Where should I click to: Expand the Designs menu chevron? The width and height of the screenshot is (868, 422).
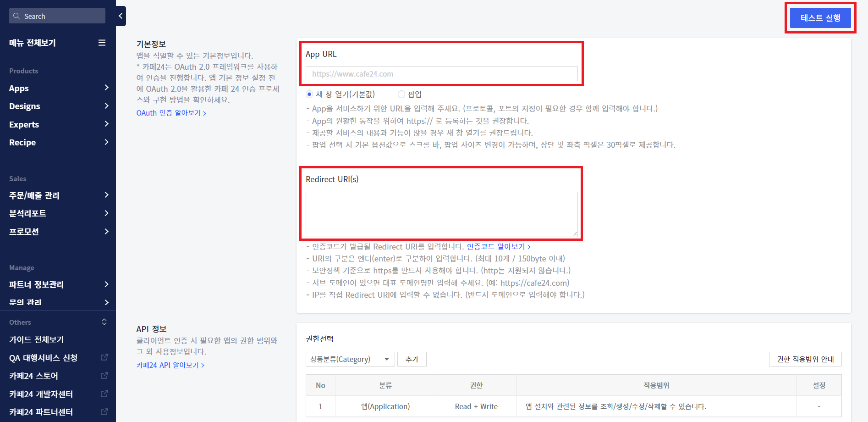106,106
